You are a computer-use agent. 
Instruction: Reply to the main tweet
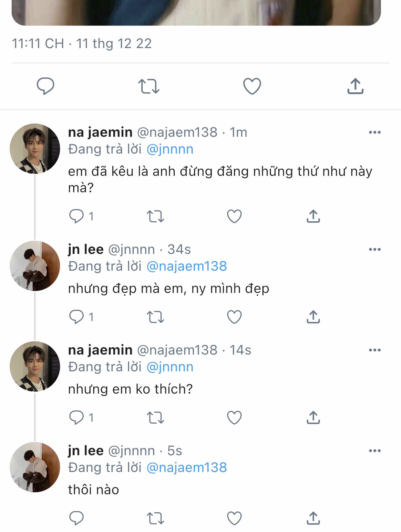[x=45, y=86]
